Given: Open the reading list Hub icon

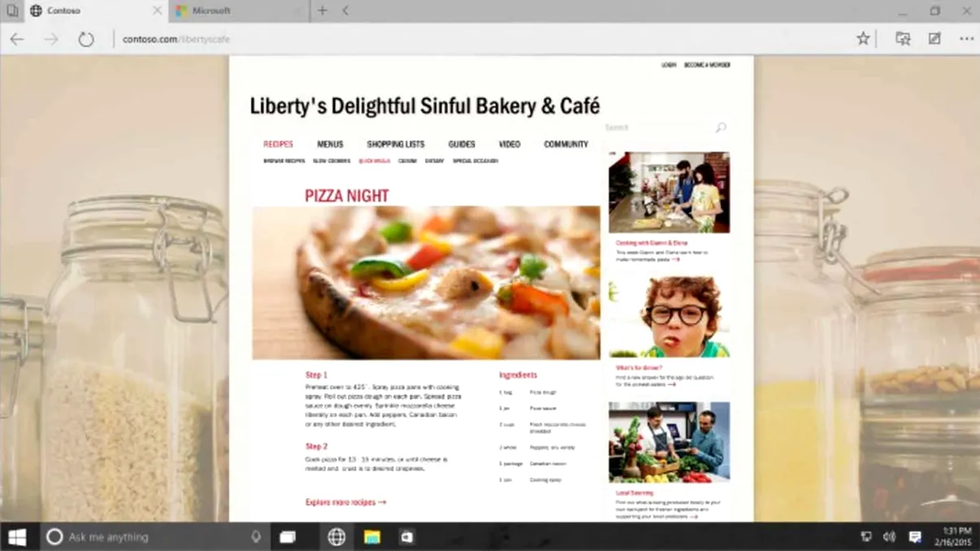Looking at the screenshot, I should [903, 37].
